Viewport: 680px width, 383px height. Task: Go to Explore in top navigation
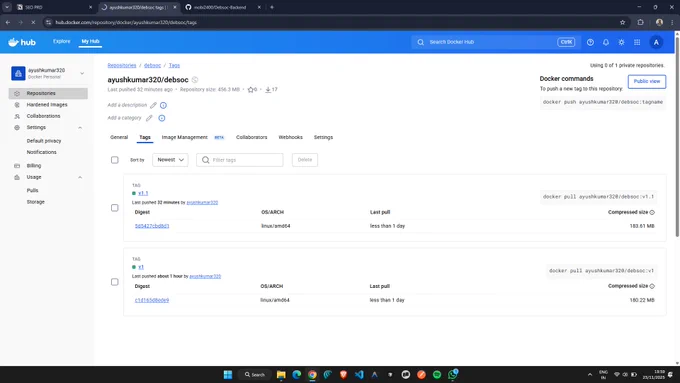click(x=62, y=42)
